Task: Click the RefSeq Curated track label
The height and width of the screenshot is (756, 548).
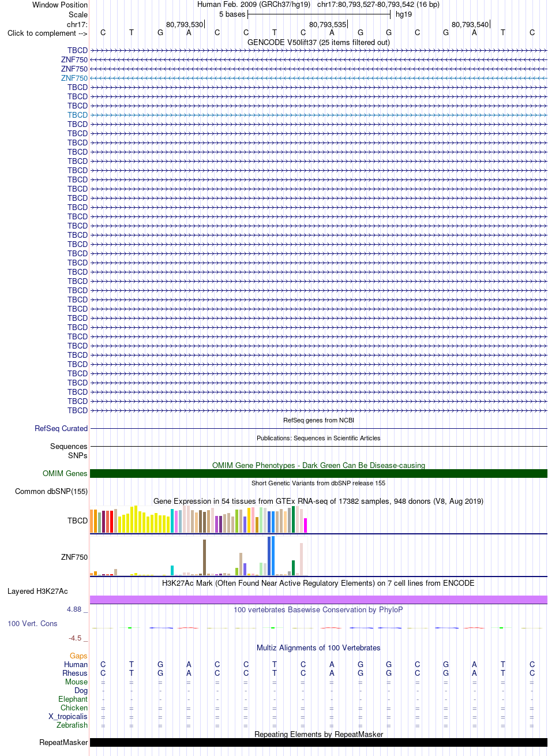Action: [61, 429]
